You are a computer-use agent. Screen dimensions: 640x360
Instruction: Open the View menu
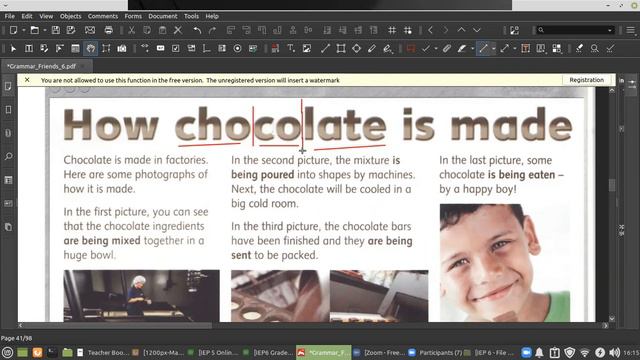click(x=46, y=16)
